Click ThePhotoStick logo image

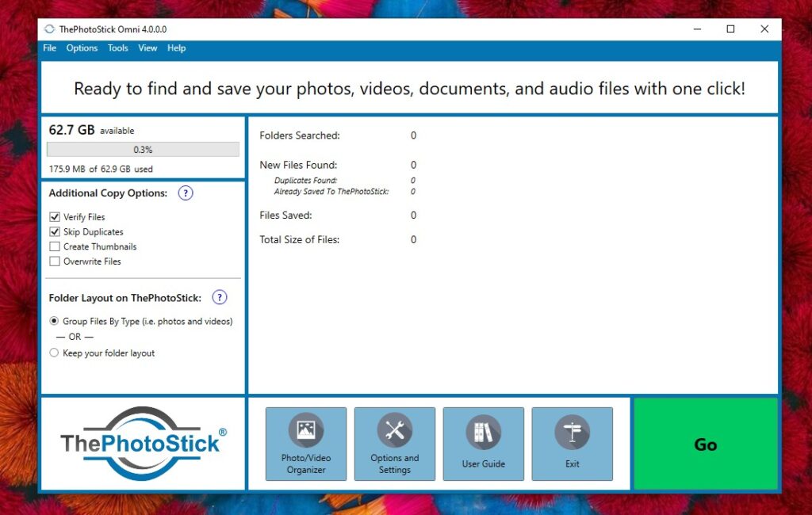coord(143,444)
